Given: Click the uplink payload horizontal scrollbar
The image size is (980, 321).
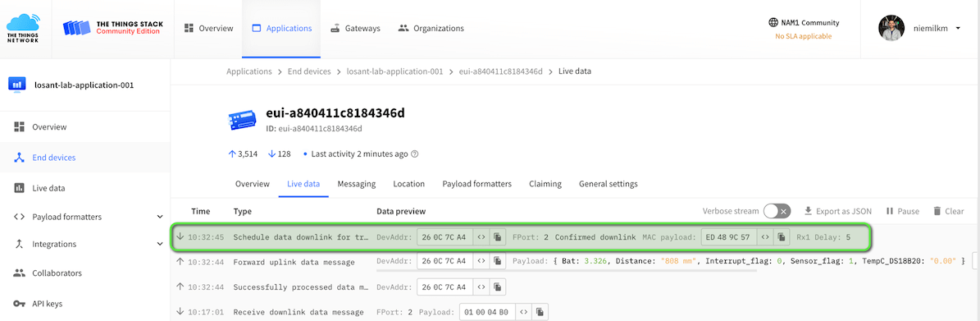Looking at the screenshot, I should tap(567, 272).
